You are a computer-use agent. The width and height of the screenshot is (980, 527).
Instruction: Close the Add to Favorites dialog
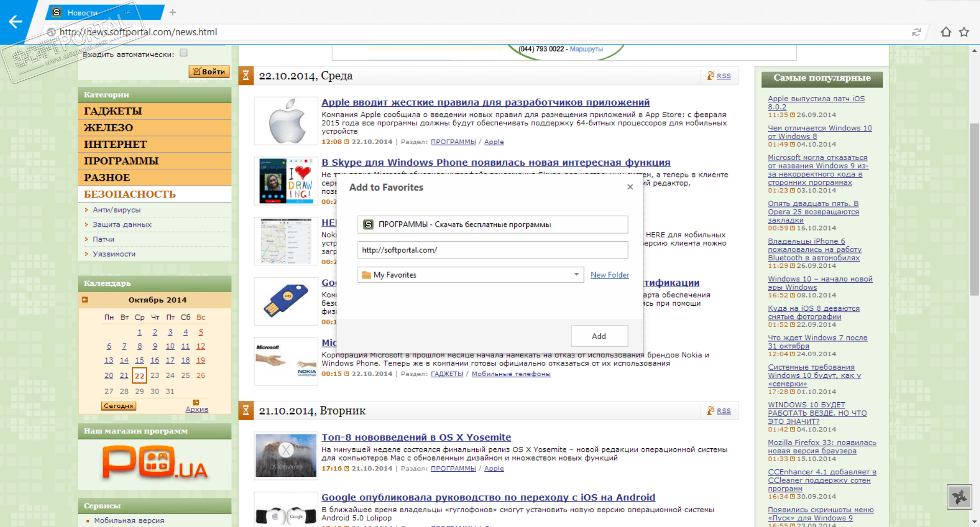point(630,187)
